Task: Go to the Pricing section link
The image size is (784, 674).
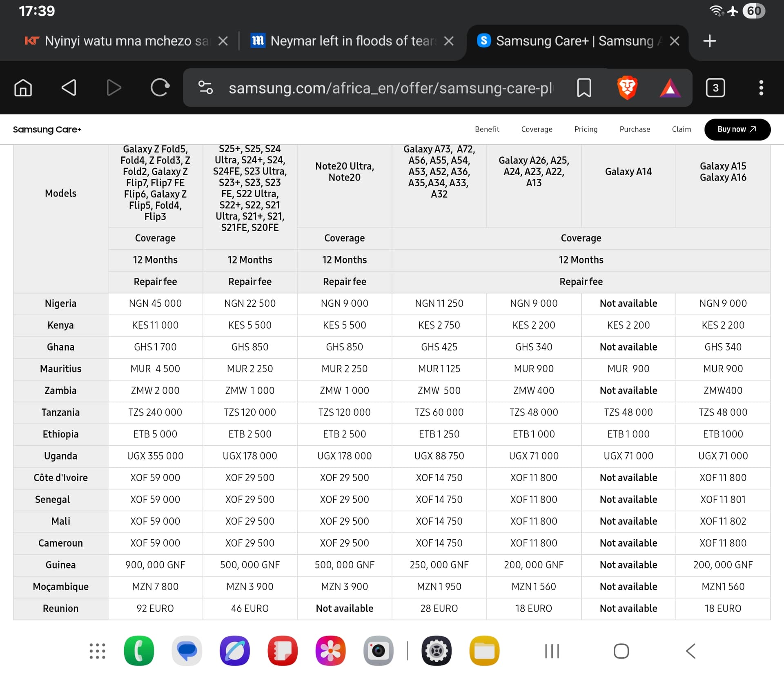Action: [x=586, y=129]
